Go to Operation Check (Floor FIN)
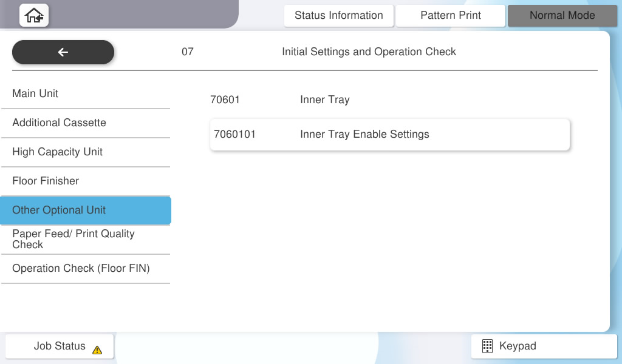622x364 pixels. (x=85, y=268)
